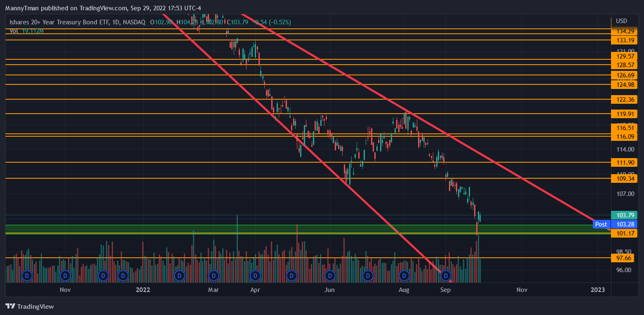Click the 103.79 current price label
The height and width of the screenshot is (315, 644).
click(x=624, y=215)
